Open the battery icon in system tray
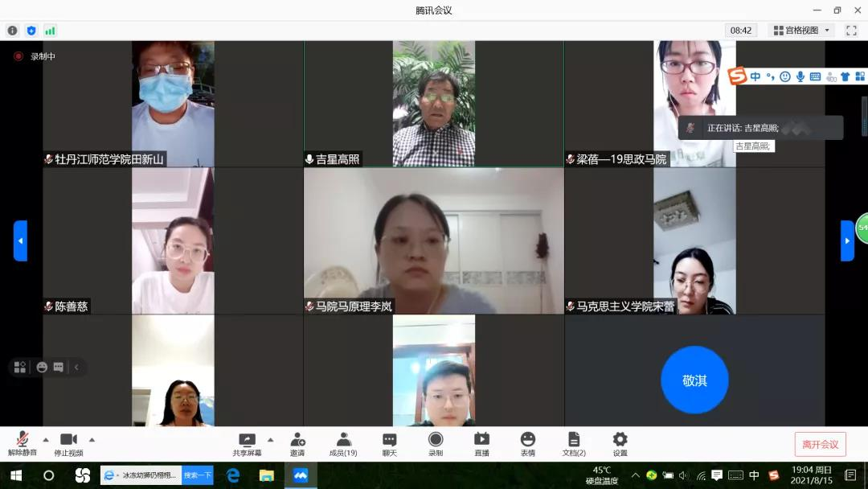This screenshot has width=868, height=489. click(668, 475)
